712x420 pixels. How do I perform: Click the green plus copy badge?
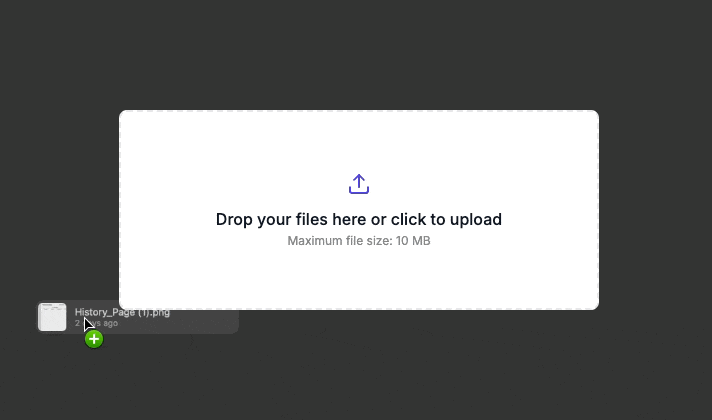coord(94,339)
